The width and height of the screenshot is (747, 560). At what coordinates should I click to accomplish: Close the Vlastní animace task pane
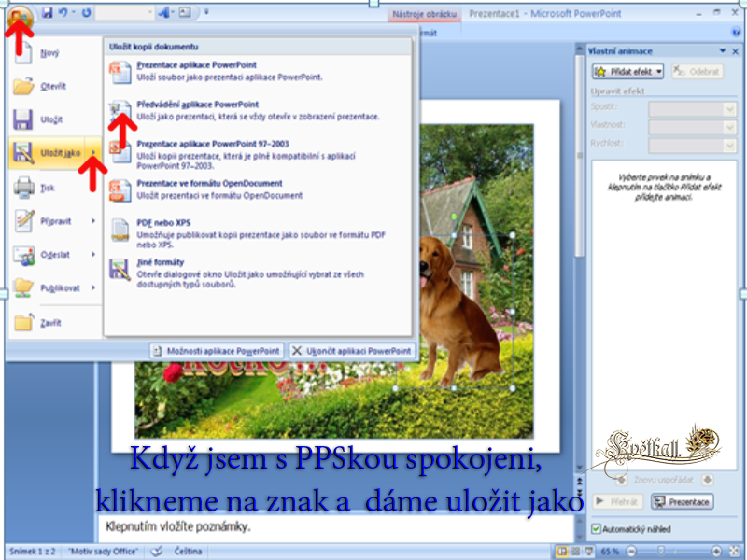pos(735,51)
